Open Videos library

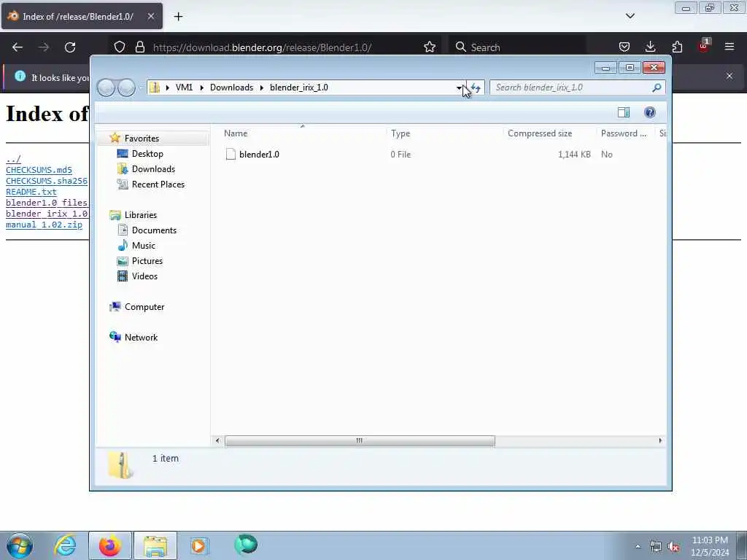tap(144, 276)
